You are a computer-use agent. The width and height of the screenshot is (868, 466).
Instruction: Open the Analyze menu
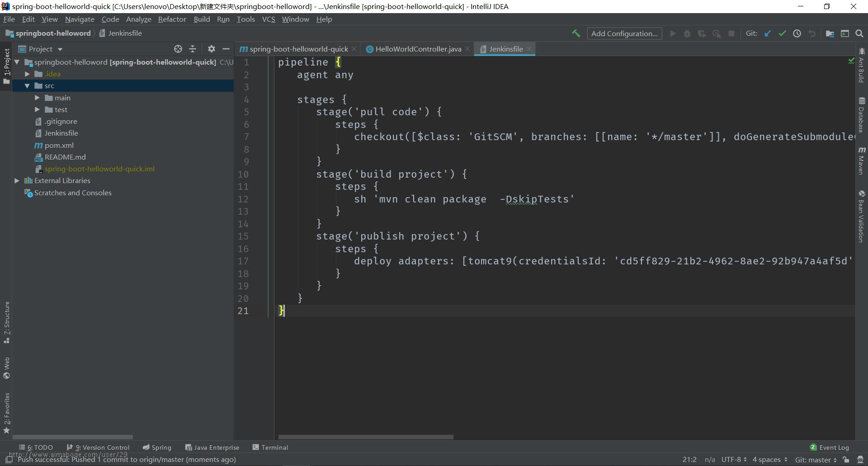click(x=138, y=19)
